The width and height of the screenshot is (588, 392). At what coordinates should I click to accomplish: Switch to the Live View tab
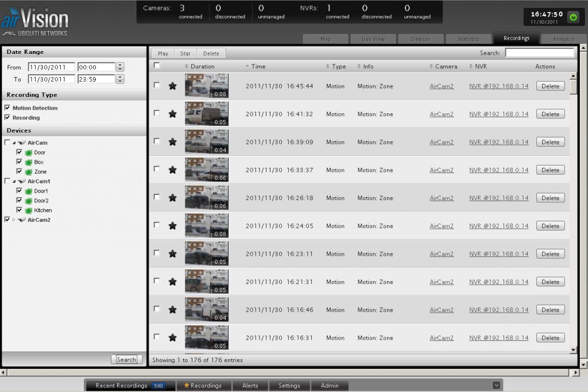coord(373,39)
